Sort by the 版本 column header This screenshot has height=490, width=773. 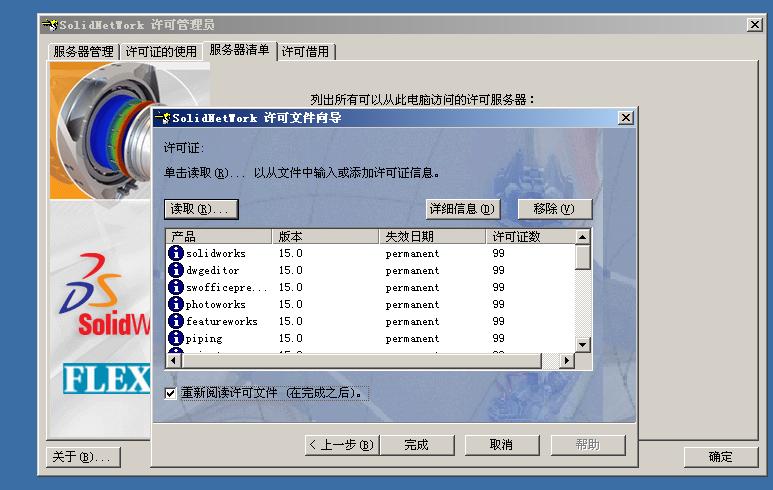coord(326,237)
